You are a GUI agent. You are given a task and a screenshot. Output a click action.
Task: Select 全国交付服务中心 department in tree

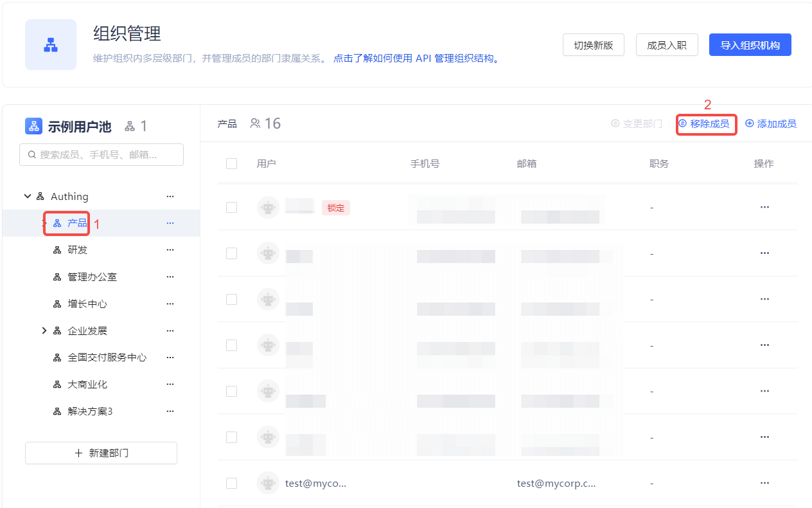pyautogui.click(x=107, y=358)
